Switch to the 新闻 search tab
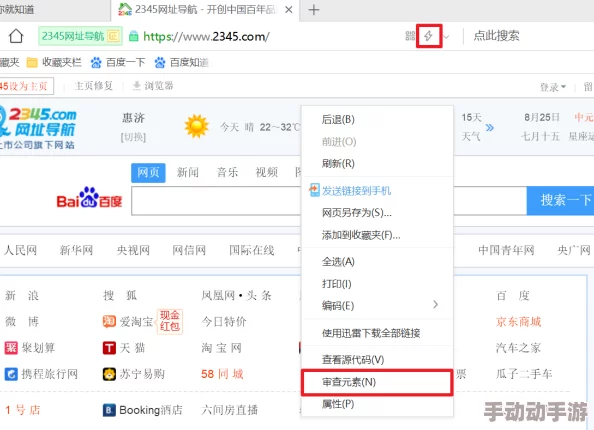Viewport: 594px width, 430px height. pos(188,173)
